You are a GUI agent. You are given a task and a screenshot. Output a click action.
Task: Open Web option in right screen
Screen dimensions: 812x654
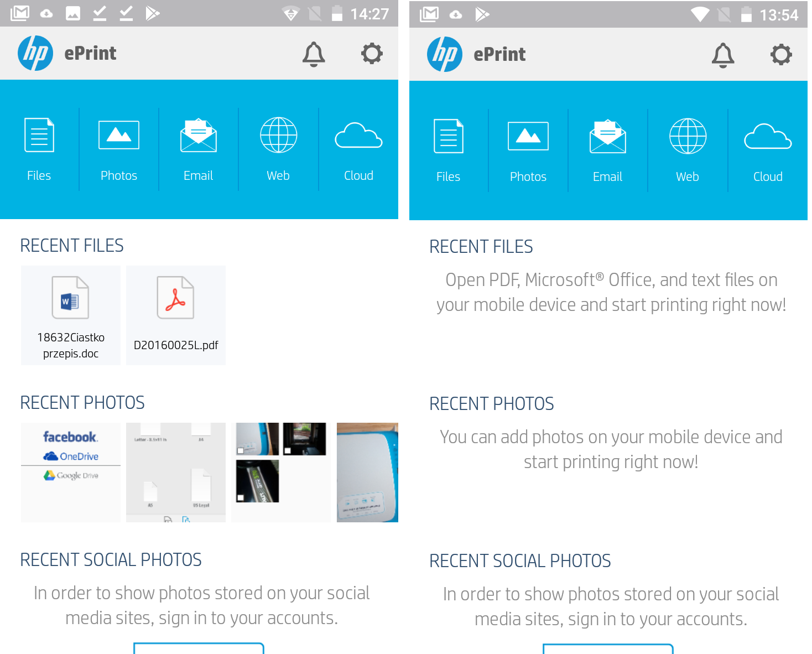point(688,150)
